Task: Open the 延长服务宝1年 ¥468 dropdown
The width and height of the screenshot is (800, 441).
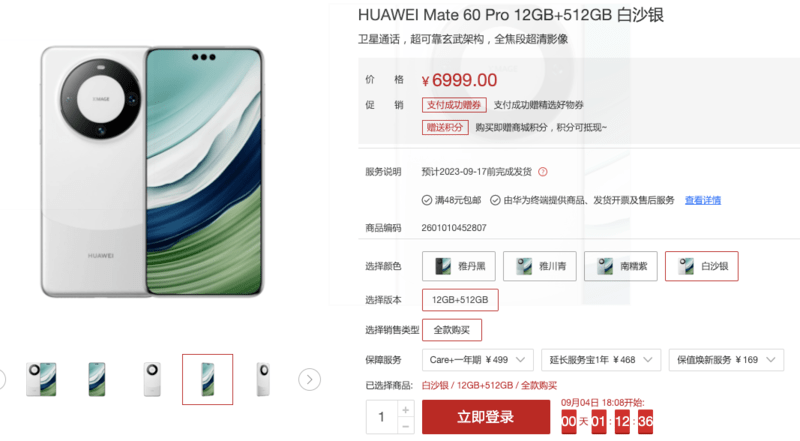Action: pos(601,360)
